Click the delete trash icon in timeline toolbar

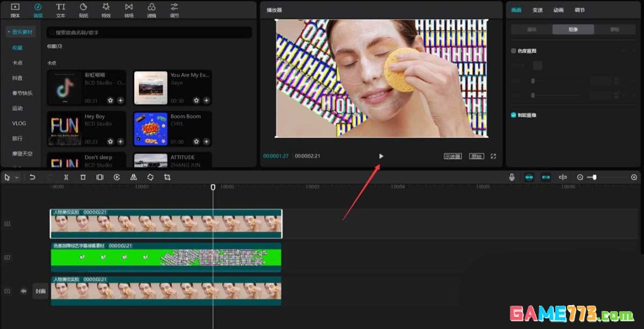point(83,177)
